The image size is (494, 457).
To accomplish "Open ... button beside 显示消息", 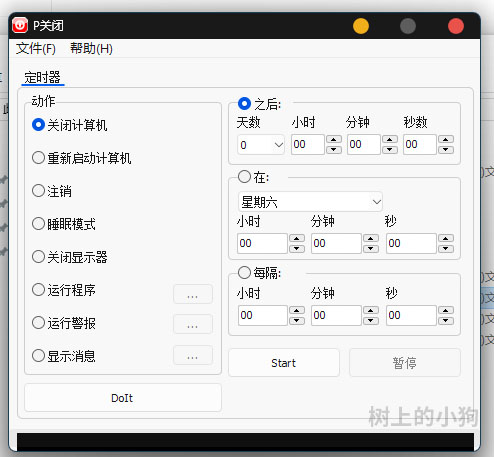I will [193, 355].
